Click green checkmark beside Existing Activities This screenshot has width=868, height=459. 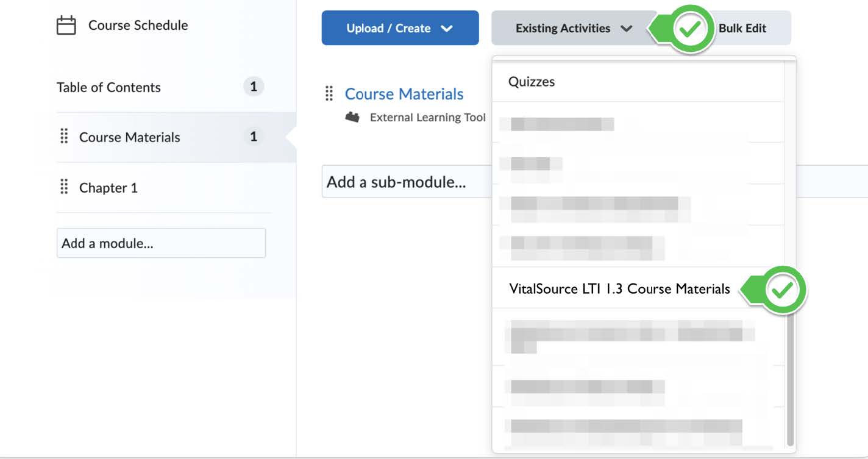(x=691, y=29)
